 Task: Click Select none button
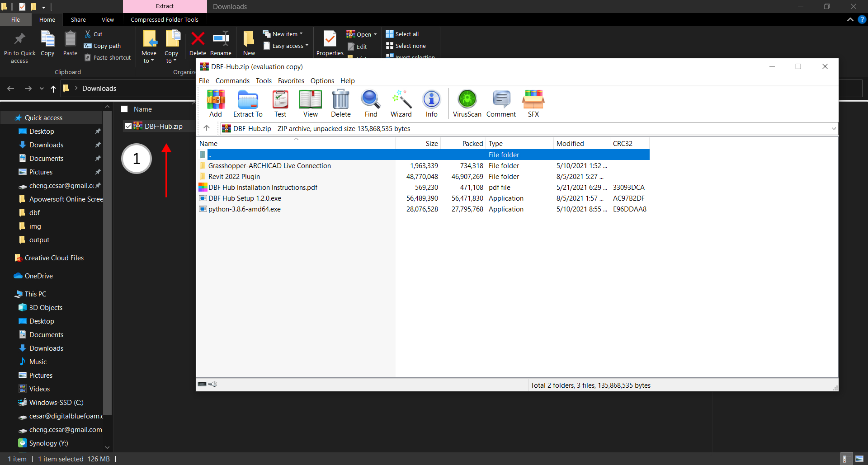click(406, 46)
